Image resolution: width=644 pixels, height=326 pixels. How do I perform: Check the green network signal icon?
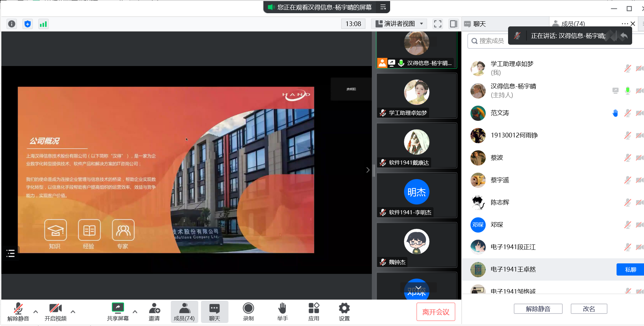(43, 24)
